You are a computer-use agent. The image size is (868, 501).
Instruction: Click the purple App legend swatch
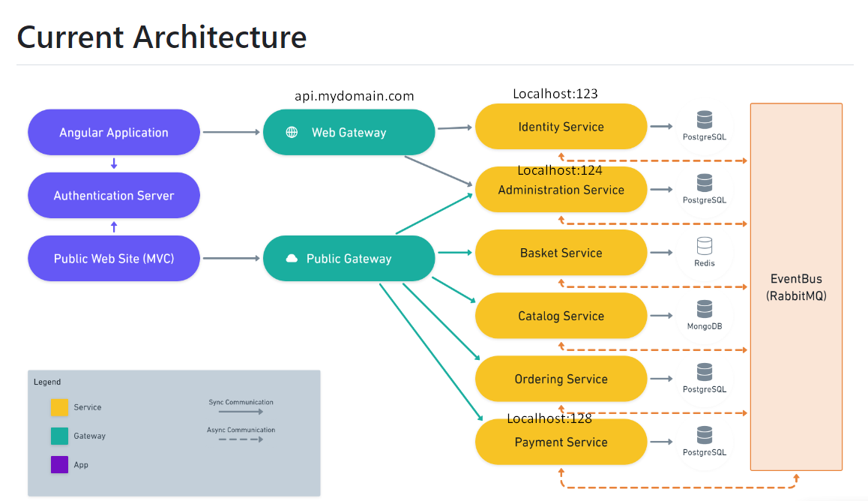tap(59, 465)
